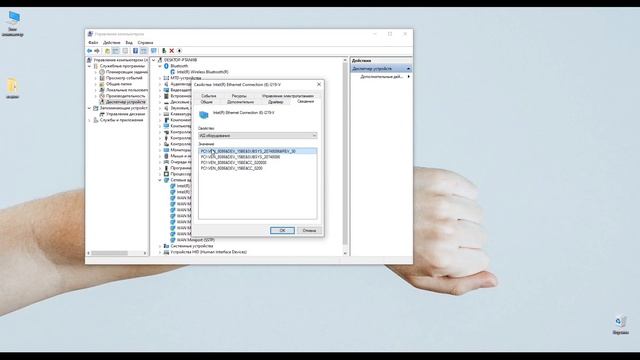
Task: Click the Disable device down-arrow toolbar icon
Action: click(179, 51)
